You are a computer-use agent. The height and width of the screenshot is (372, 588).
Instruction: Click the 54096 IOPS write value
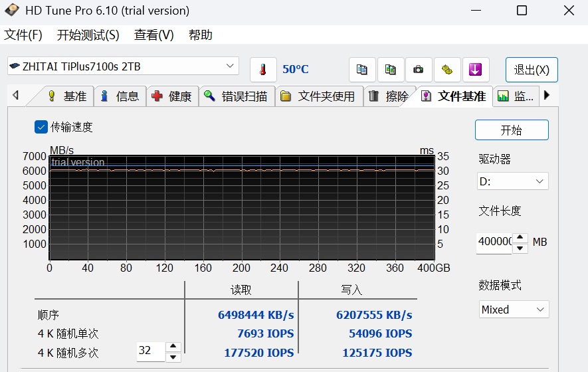pyautogui.click(x=380, y=333)
